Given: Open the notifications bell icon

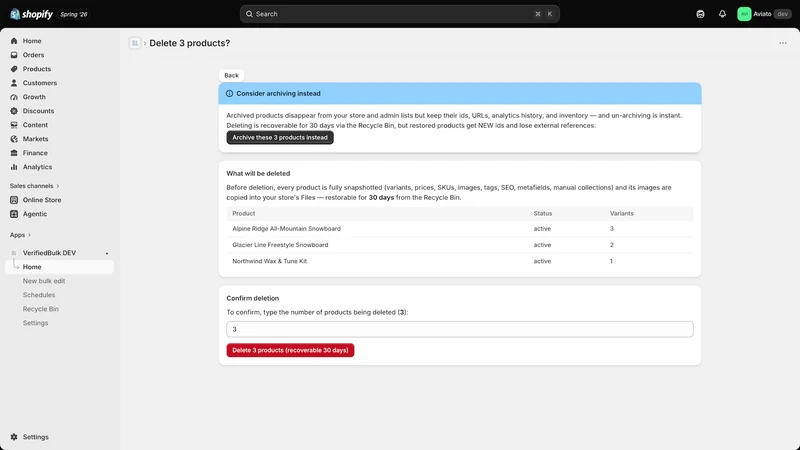Looking at the screenshot, I should click(x=722, y=14).
